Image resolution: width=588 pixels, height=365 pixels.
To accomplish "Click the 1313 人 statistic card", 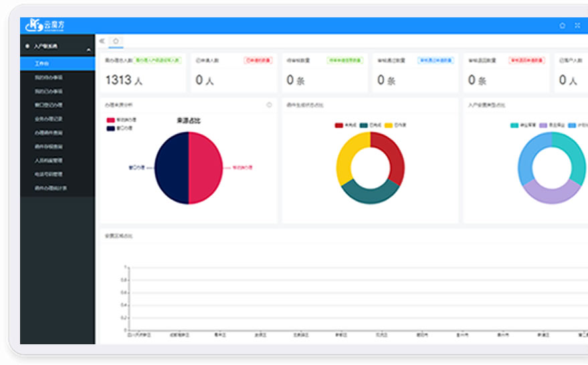I will coord(142,74).
